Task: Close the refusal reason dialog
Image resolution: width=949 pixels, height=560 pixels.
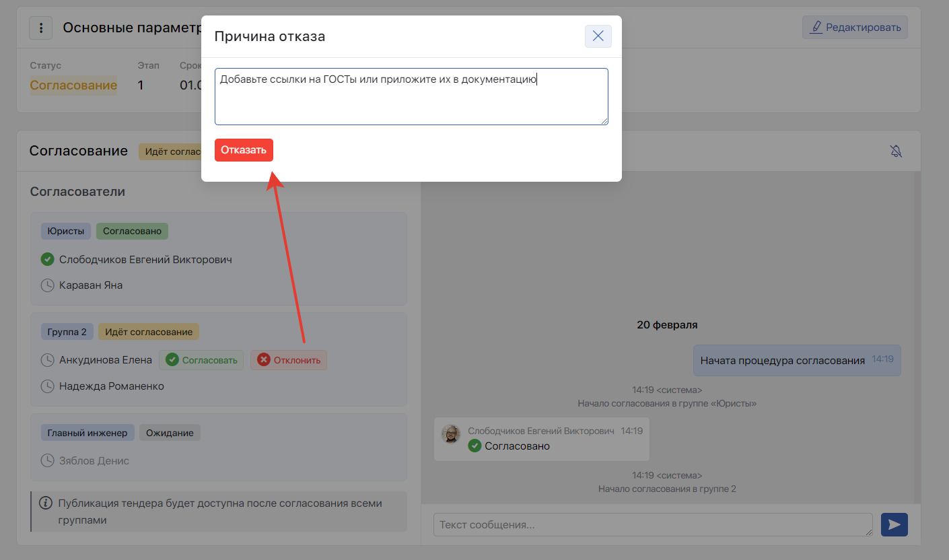Action: point(598,36)
